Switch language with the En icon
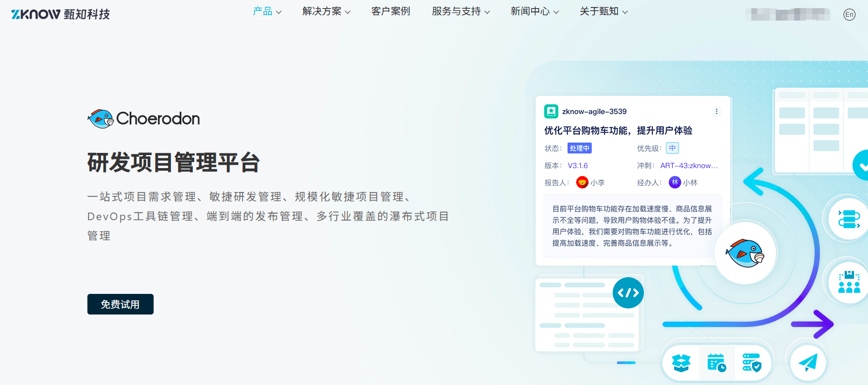The height and width of the screenshot is (385, 868). click(x=850, y=15)
